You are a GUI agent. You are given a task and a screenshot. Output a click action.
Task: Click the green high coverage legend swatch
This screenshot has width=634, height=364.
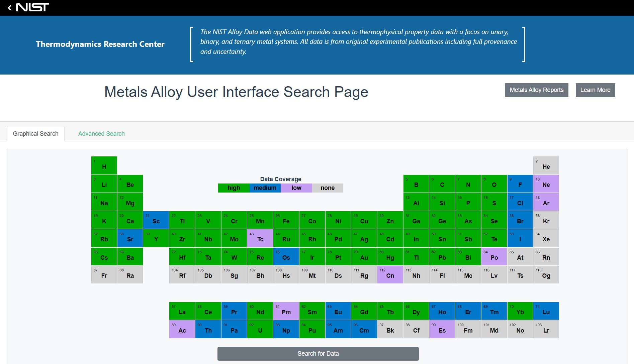pyautogui.click(x=234, y=188)
